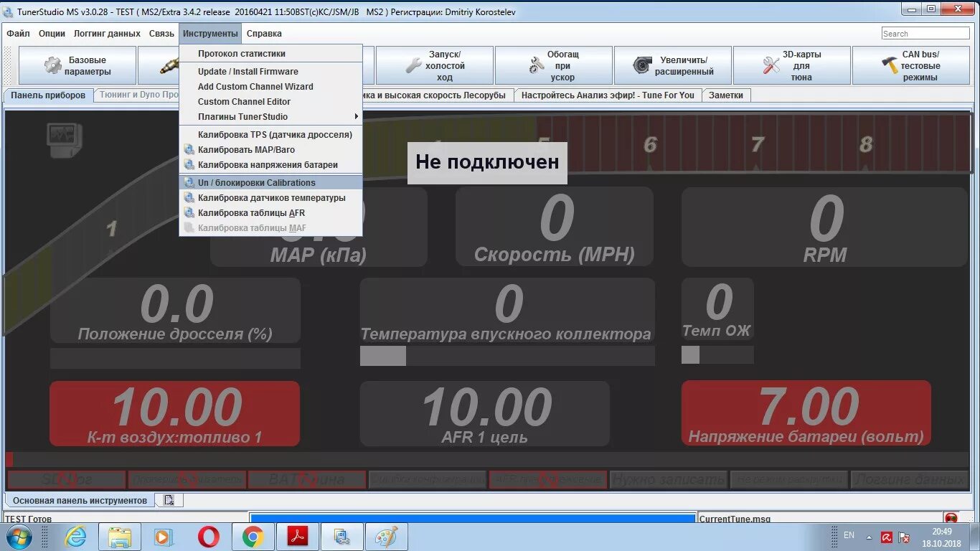Select Калибровка TPS (датчика дросселя)
980x551 pixels.
click(270, 134)
